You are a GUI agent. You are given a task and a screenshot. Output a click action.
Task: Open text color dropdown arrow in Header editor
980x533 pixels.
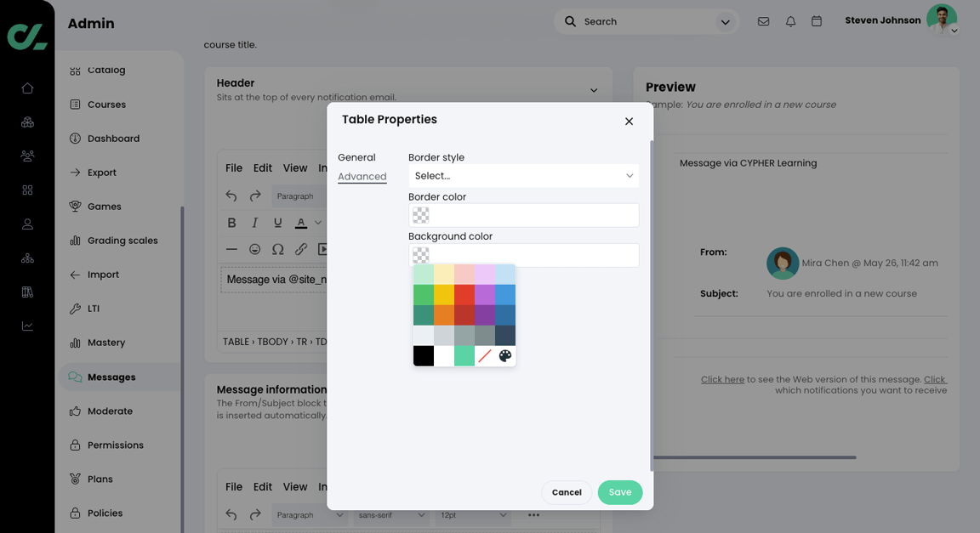318,223
